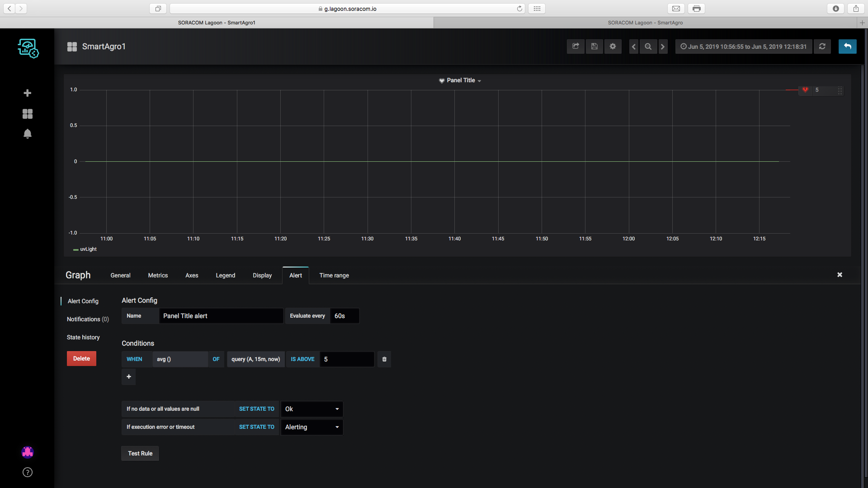868x488 pixels.
Task: Refresh the dashboard with the refresh icon
Action: (x=822, y=47)
